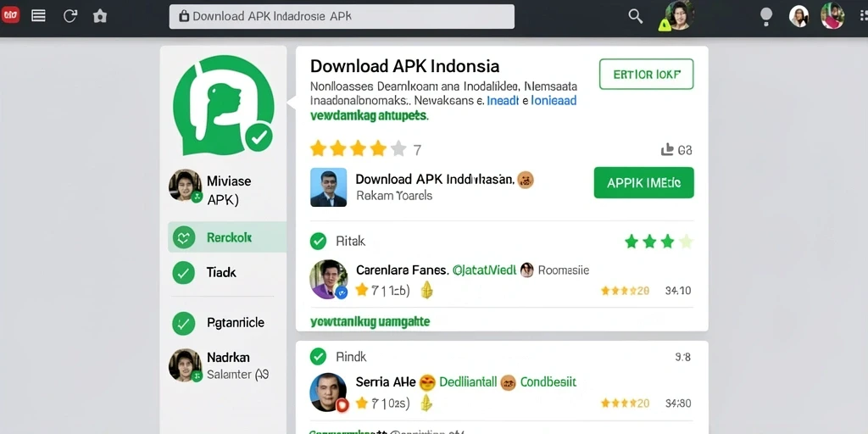Click the 'ERTIOR IOKF' outlined button

pyautogui.click(x=646, y=75)
